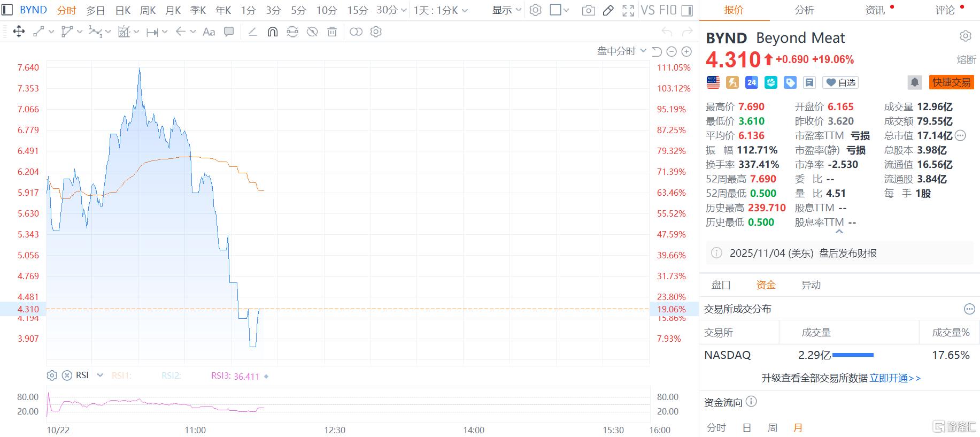
Task: Expand the 盘中分时 session dropdown
Action: click(x=621, y=51)
